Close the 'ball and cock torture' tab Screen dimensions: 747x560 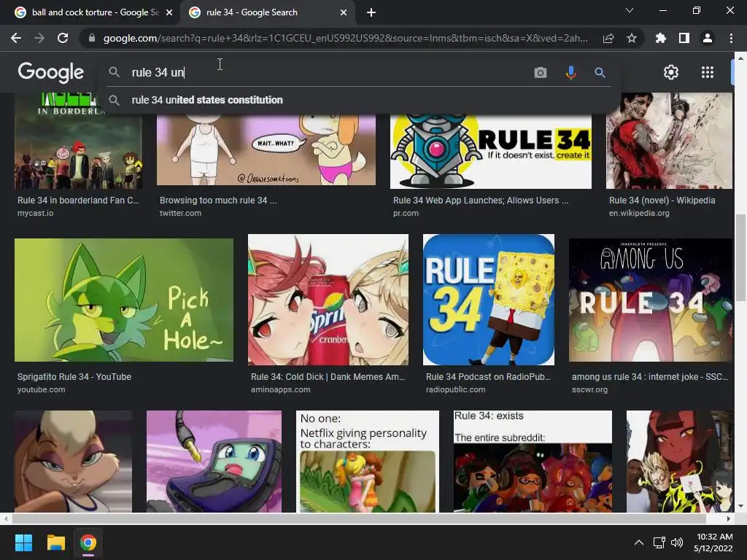[169, 12]
